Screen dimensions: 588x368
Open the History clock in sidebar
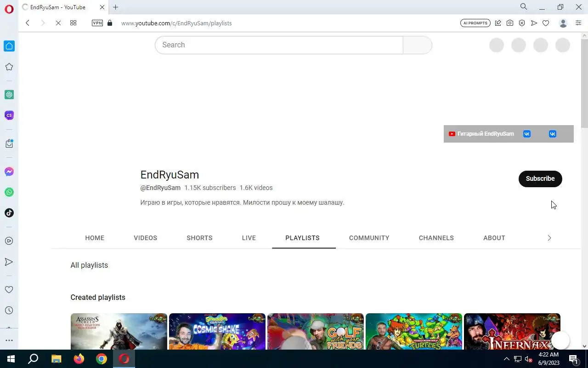point(9,310)
